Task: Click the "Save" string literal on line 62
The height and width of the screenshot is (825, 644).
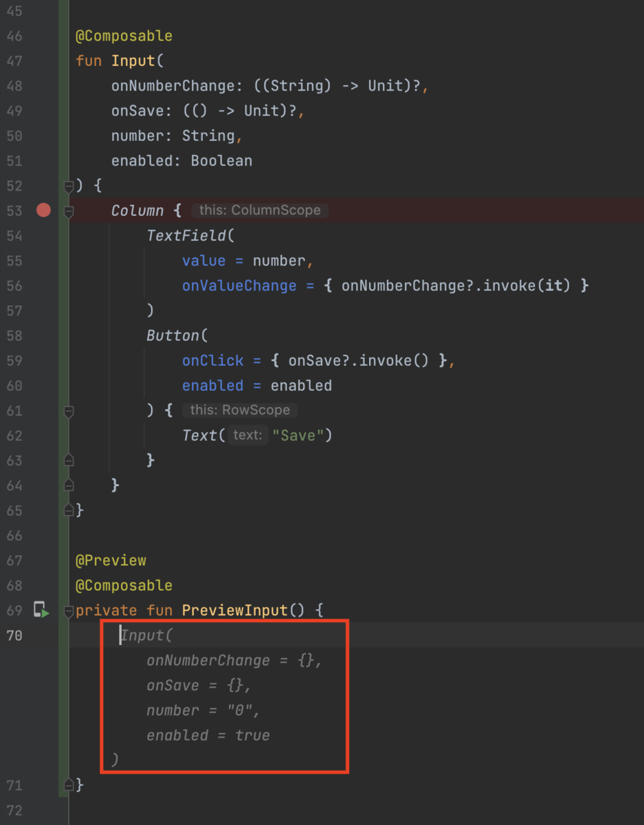Action: 298,435
